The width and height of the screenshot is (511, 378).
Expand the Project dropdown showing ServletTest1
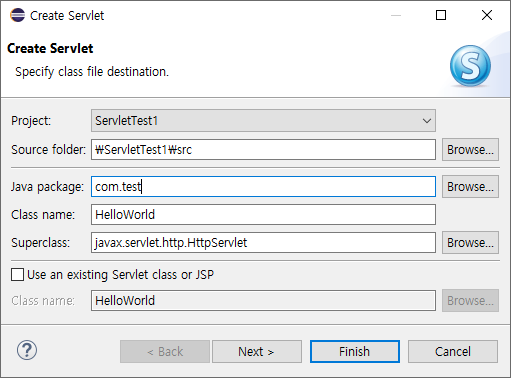click(263, 121)
